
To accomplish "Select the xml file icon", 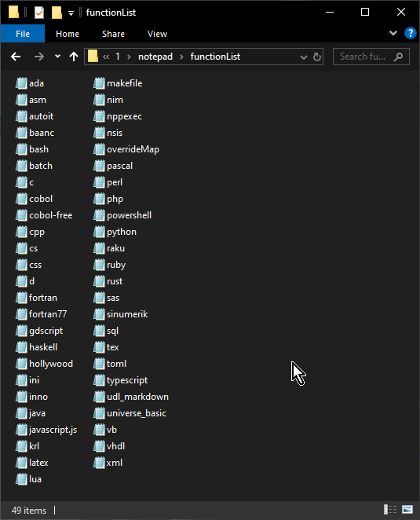I will [x=99, y=463].
